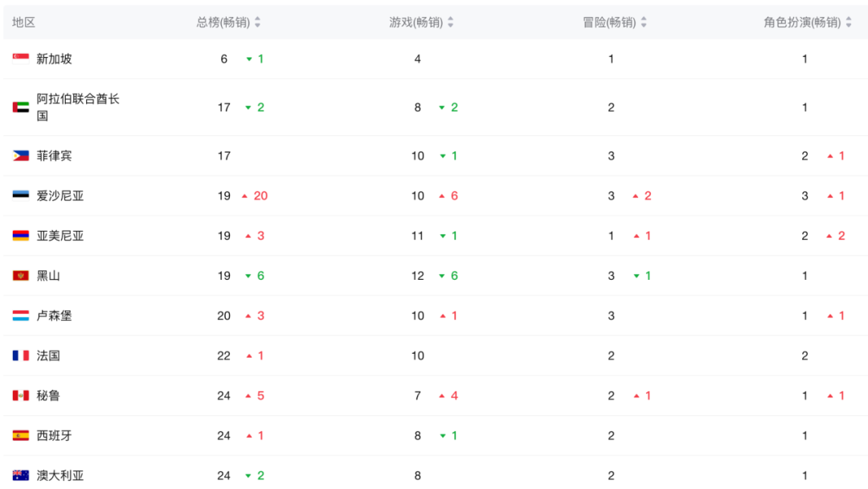Sort by 冒险(畅销) column arrows

644,23
